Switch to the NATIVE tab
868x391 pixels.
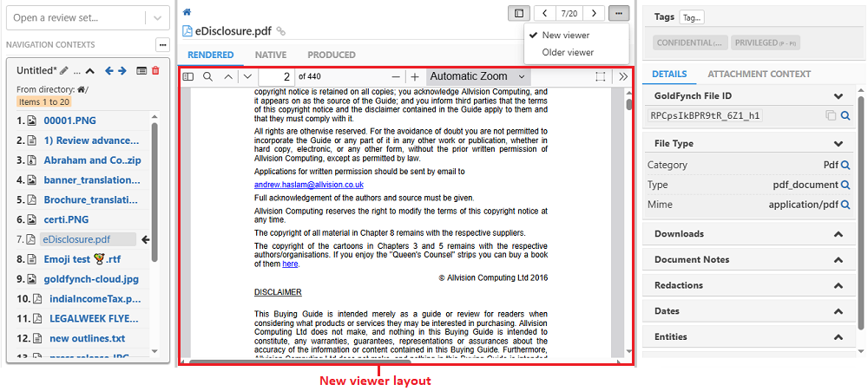click(271, 55)
